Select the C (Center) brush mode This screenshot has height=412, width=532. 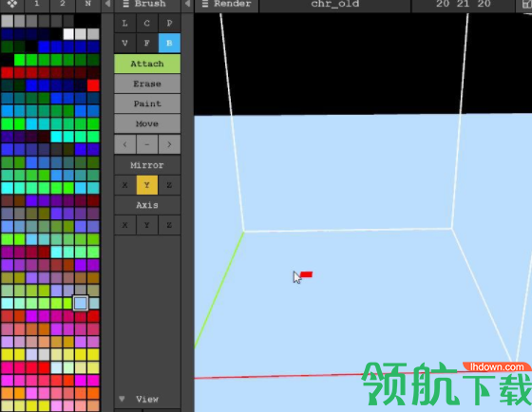click(147, 23)
